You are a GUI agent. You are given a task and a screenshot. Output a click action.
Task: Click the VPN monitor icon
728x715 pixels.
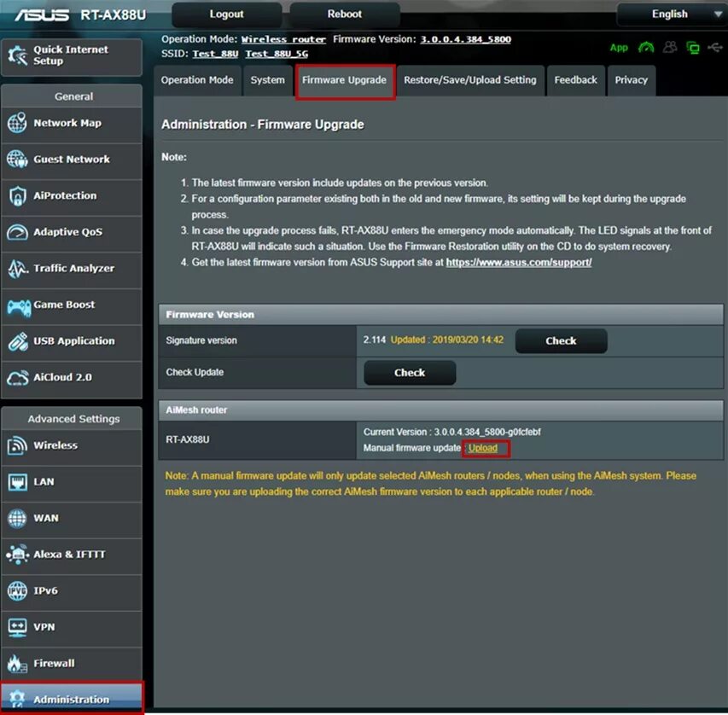tap(17, 627)
